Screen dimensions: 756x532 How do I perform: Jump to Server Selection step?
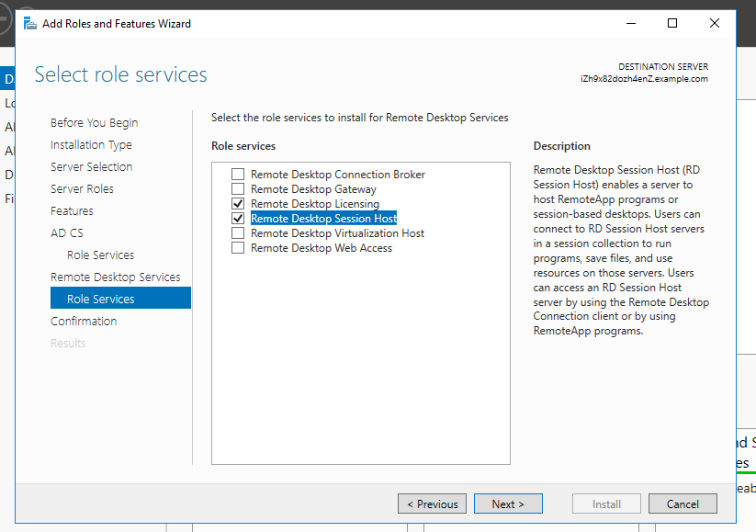(x=92, y=167)
